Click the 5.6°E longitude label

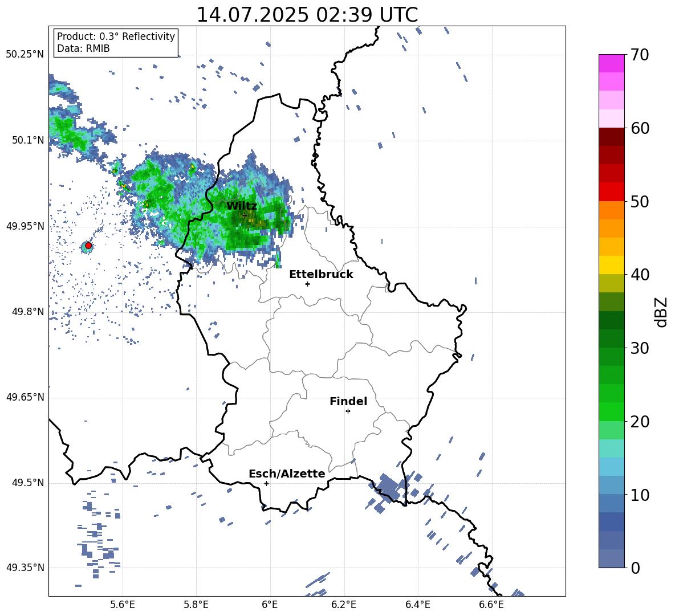click(x=123, y=605)
